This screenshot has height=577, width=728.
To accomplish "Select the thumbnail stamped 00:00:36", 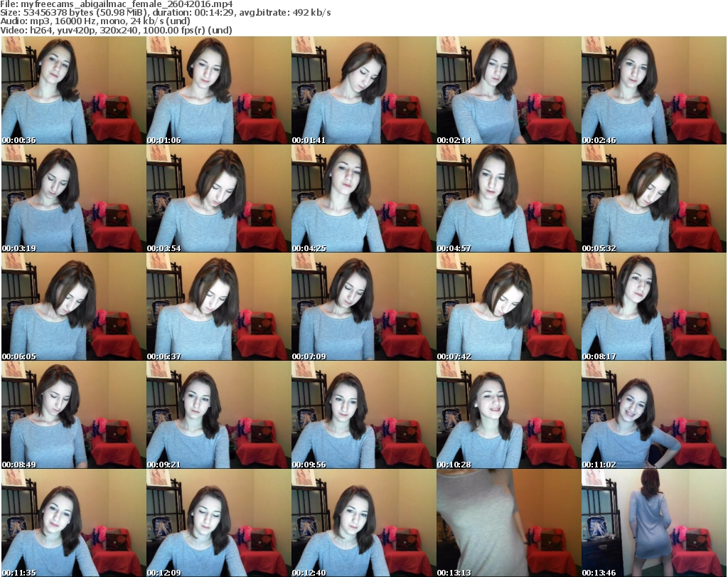I will (x=73, y=90).
